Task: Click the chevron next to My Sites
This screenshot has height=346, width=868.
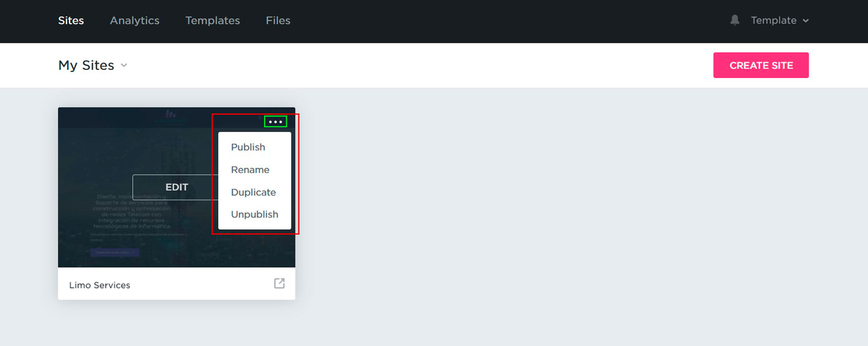Action: click(x=124, y=65)
